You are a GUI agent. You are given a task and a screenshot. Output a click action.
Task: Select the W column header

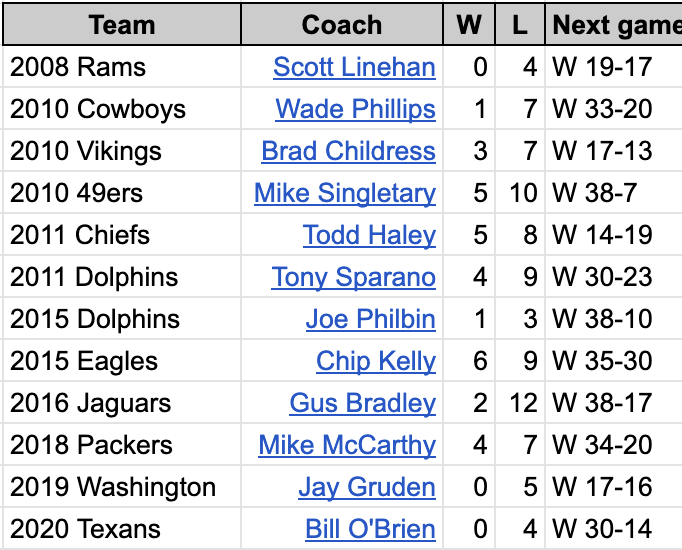pyautogui.click(x=469, y=24)
